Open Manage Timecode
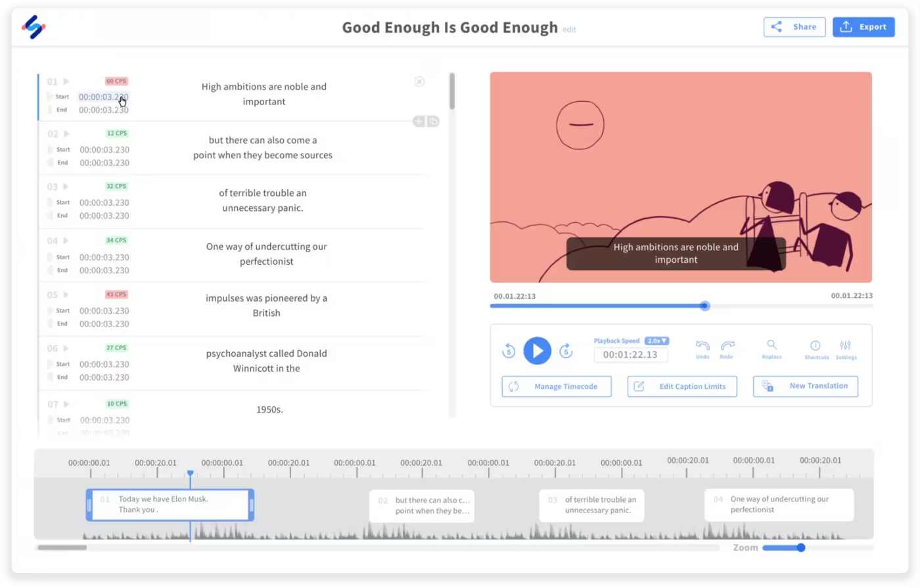This screenshot has height=588, width=920. tap(557, 386)
